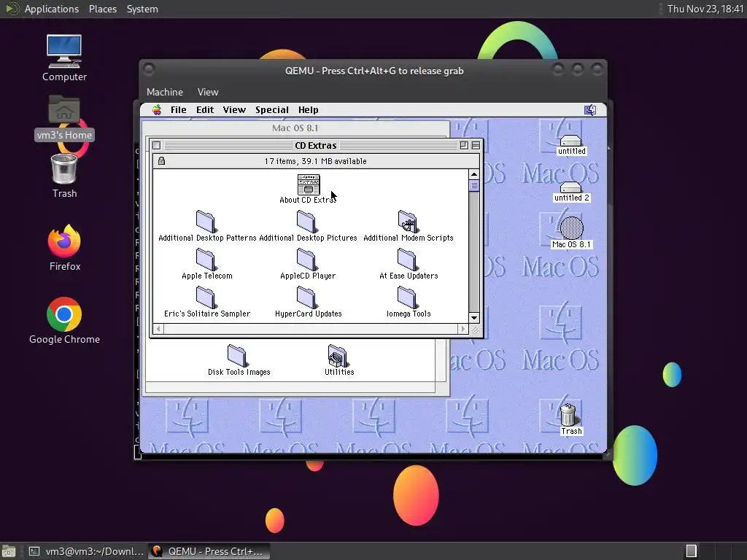Open the Linux desktop Trash icon

pos(64,169)
